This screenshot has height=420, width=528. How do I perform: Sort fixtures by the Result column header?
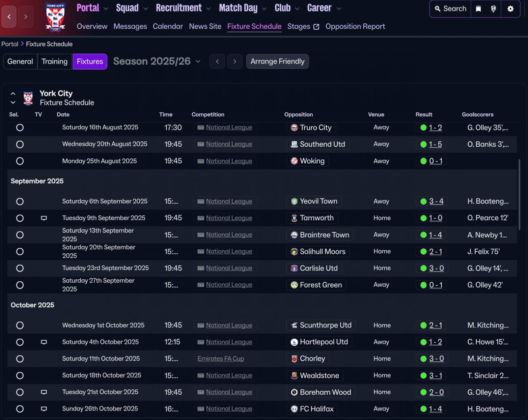pos(424,115)
